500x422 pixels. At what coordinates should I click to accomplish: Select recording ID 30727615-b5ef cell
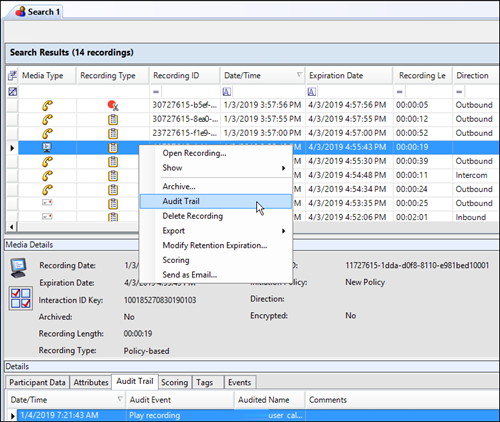tap(185, 105)
